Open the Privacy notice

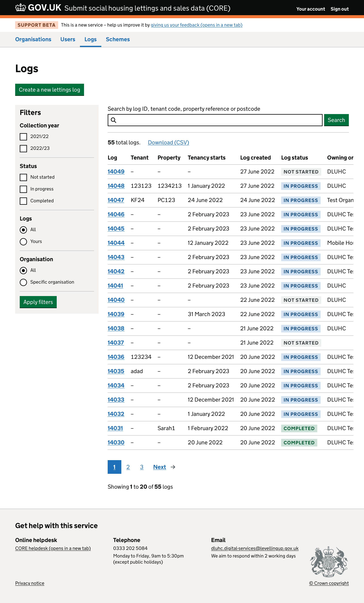(30, 583)
